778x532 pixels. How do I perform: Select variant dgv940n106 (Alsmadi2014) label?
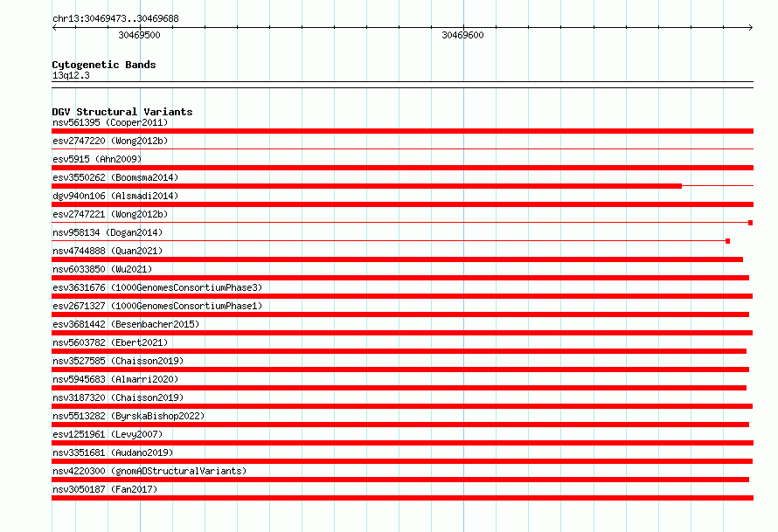pos(115,196)
